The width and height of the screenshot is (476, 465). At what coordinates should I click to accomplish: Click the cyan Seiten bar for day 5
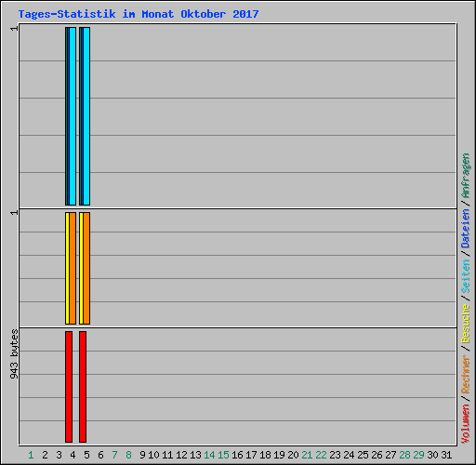point(86,116)
